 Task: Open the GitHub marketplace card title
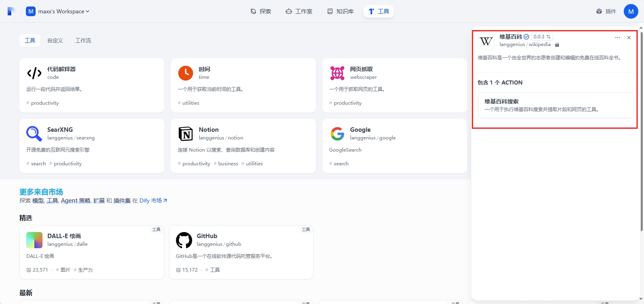pos(207,236)
